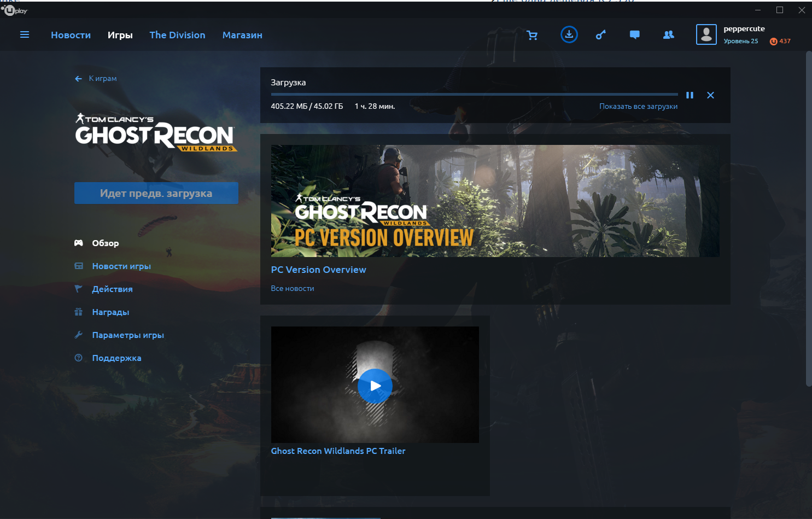The width and height of the screenshot is (812, 519).
Task: Click the 437 units balance
Action: pyautogui.click(x=785, y=42)
